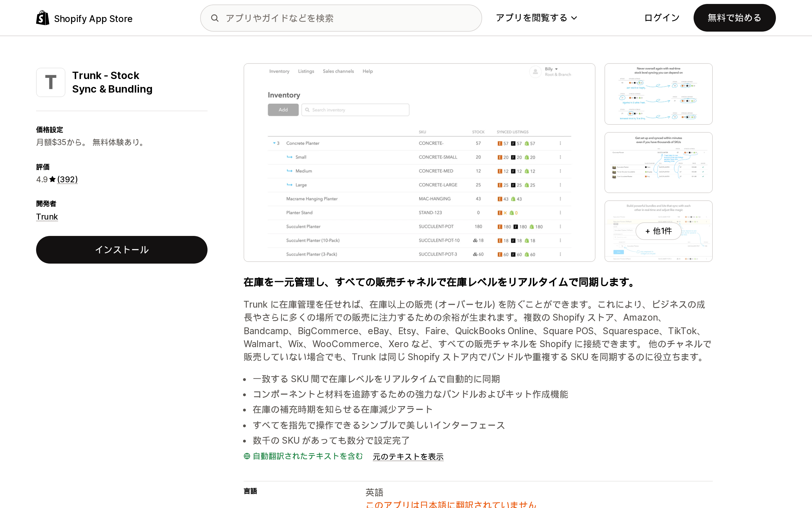Click the Shopify App Store title text
This screenshot has height=508, width=812.
(93, 18)
